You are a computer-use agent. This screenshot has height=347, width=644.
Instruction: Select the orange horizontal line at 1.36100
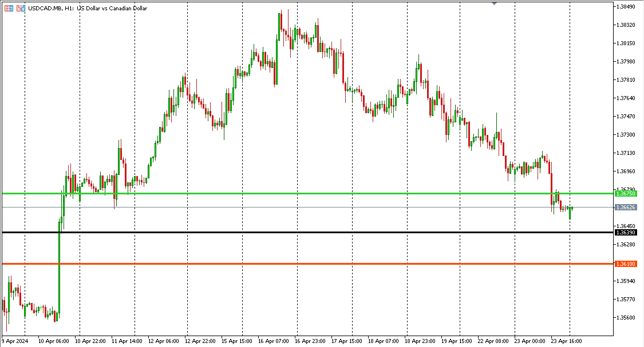pos(307,264)
